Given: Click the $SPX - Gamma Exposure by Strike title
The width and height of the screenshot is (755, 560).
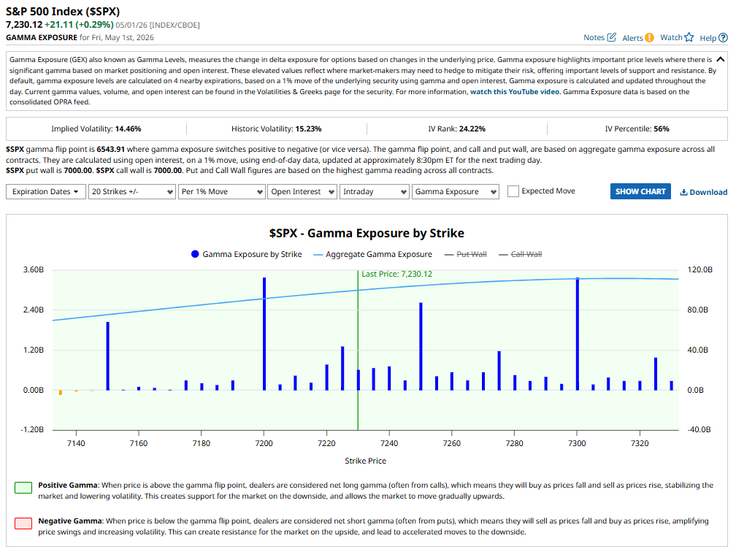Looking at the screenshot, I should 367,233.
